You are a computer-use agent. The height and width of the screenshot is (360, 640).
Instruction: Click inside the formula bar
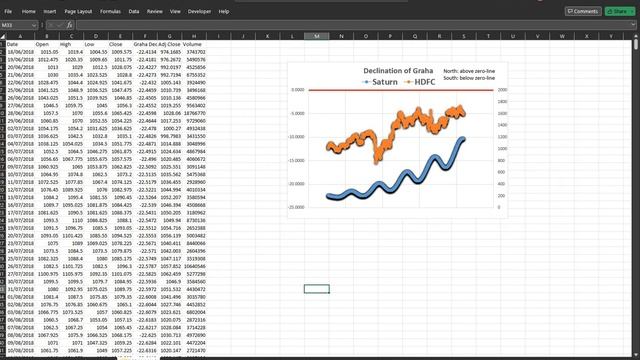click(353, 25)
